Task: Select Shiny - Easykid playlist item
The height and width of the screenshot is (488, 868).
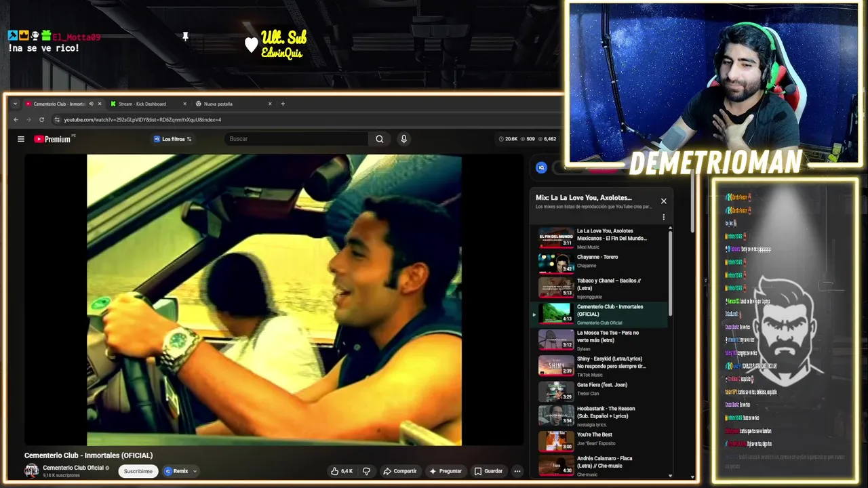Action: click(x=602, y=366)
